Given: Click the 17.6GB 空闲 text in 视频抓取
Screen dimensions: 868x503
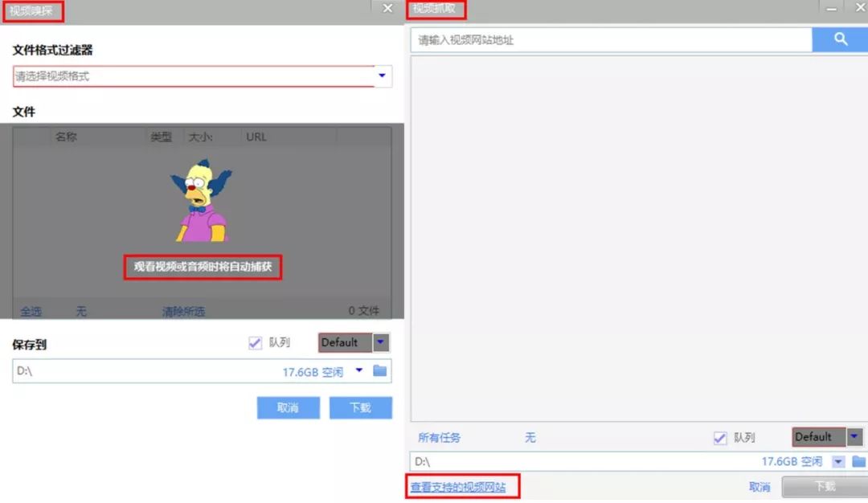Looking at the screenshot, I should (x=792, y=461).
